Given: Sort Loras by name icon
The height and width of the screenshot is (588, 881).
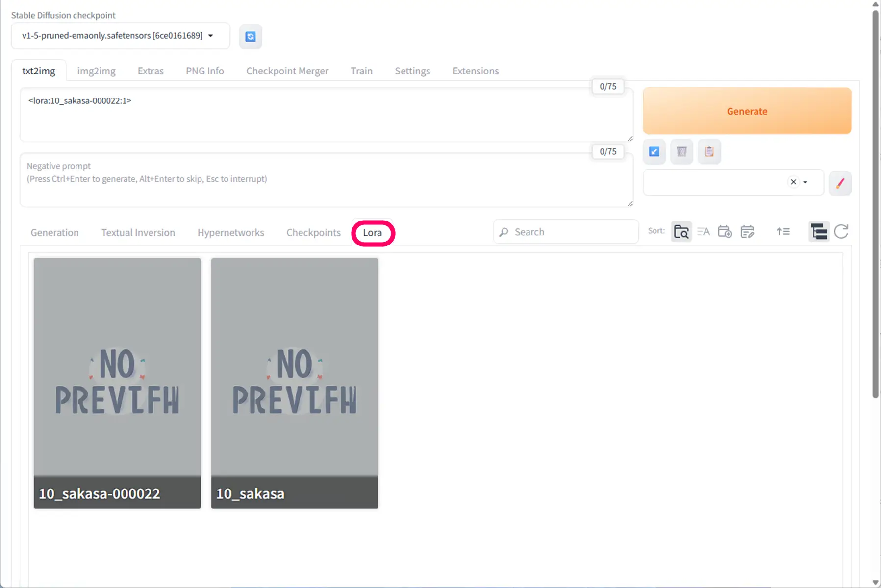Looking at the screenshot, I should click(x=704, y=231).
